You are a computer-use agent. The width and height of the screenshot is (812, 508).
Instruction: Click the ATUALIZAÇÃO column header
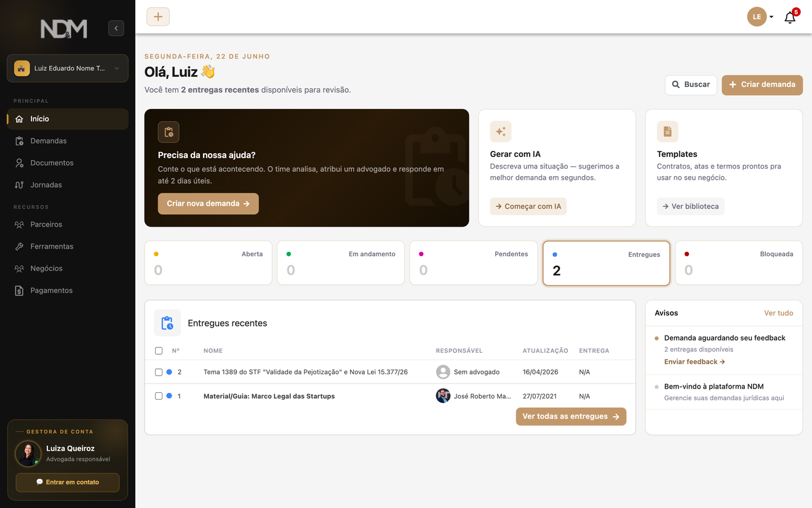click(x=546, y=351)
